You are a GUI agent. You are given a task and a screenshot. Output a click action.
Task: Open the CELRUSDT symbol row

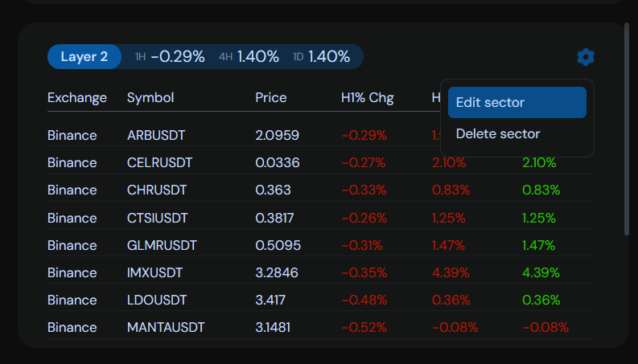[x=159, y=162]
